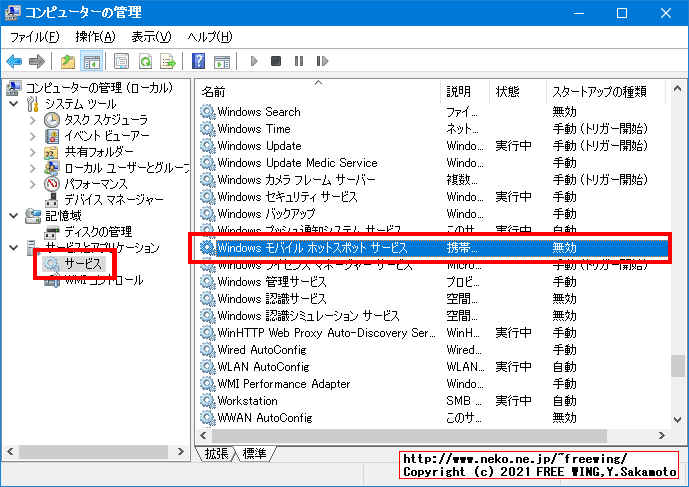The height and width of the screenshot is (487, 689).
Task: Collapse the システム ツール tree node
Action: 14,104
